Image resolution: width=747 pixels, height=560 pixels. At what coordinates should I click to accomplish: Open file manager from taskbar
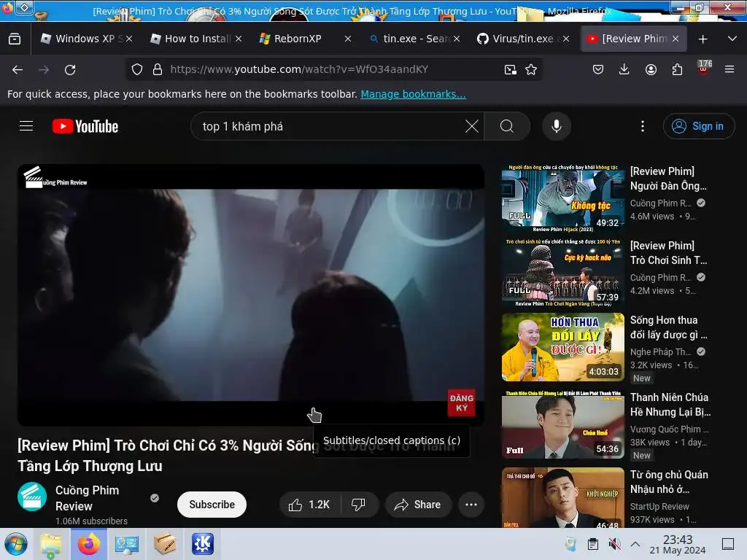[51, 544]
